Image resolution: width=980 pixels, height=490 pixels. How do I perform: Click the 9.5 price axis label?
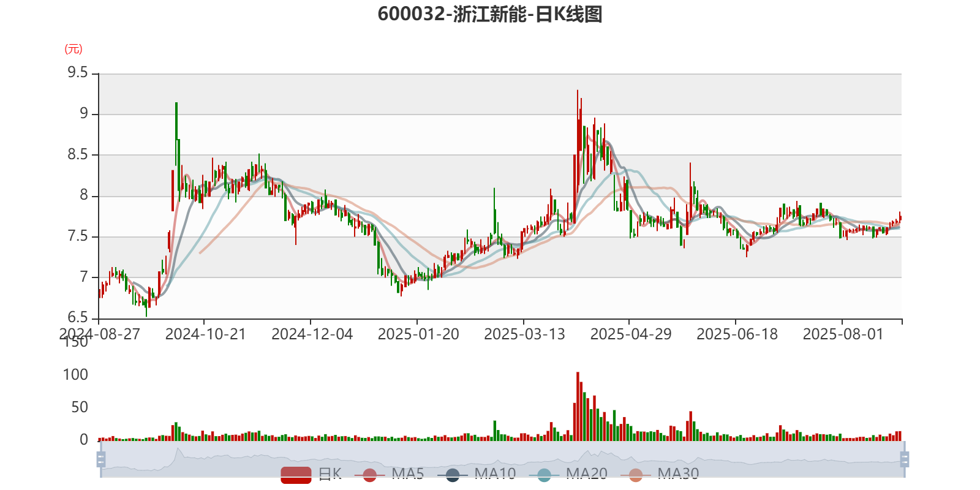pos(78,73)
